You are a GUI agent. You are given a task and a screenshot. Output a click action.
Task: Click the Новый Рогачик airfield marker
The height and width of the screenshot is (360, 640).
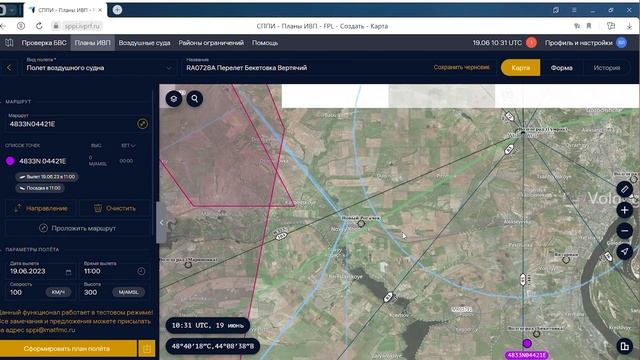[361, 224]
